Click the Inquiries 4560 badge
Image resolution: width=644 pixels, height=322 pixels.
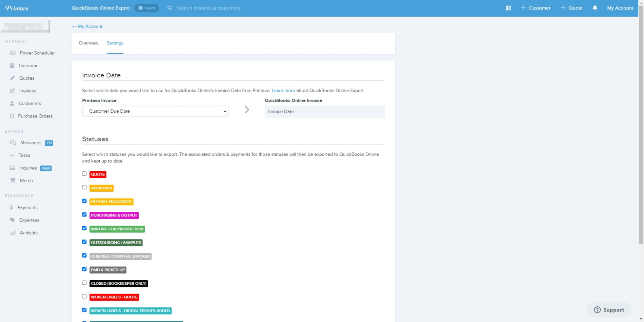point(46,168)
